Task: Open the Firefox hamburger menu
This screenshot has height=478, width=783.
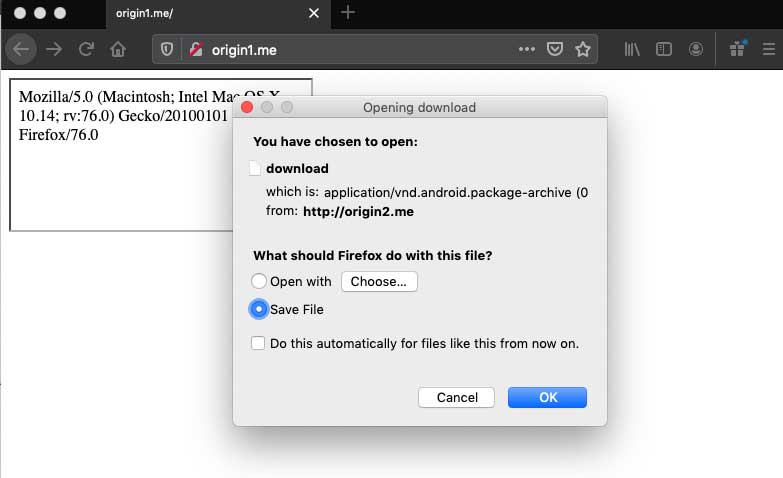Action: click(x=766, y=48)
